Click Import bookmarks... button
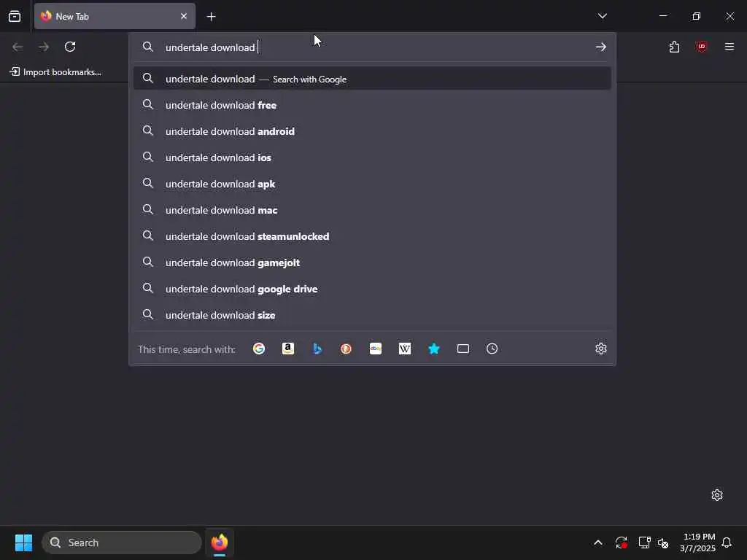 55,72
